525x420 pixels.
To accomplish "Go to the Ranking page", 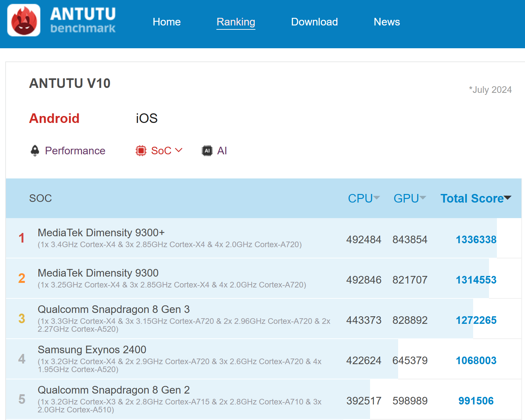I will pyautogui.click(x=236, y=22).
